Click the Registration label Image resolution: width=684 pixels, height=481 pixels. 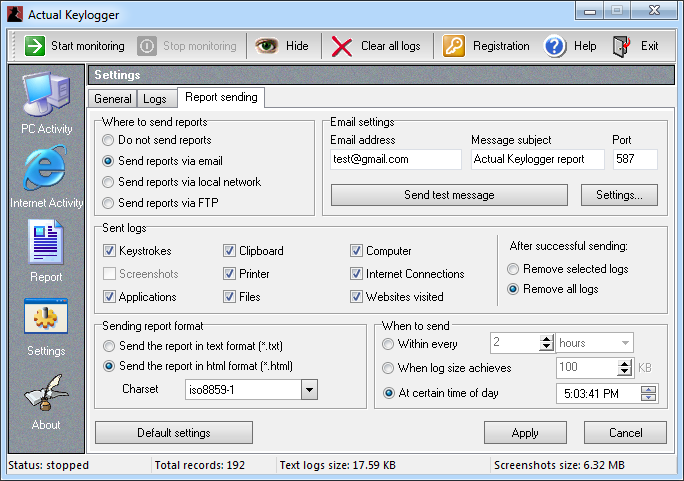click(x=501, y=46)
